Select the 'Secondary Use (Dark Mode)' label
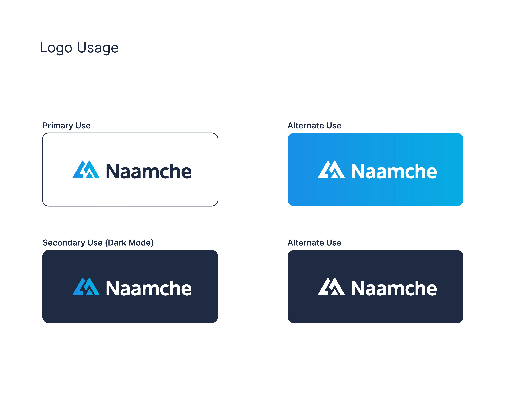This screenshot has width=525, height=420. (x=98, y=243)
